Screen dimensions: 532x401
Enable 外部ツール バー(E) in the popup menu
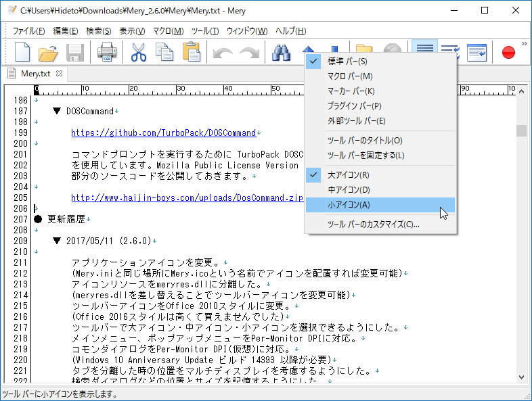tap(380, 121)
